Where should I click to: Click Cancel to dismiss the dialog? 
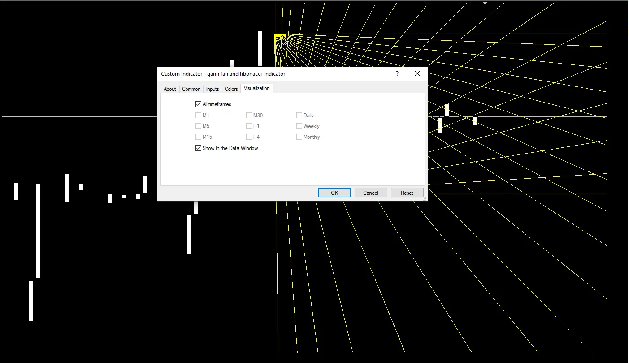pyautogui.click(x=371, y=193)
